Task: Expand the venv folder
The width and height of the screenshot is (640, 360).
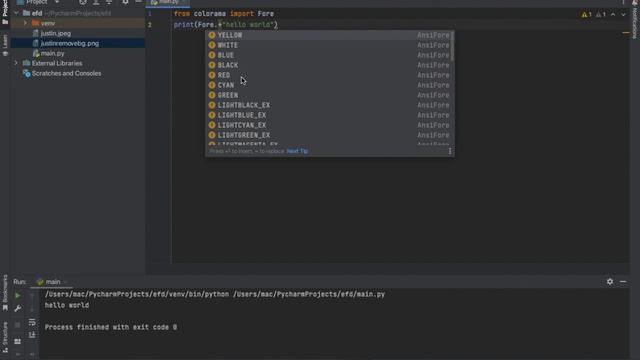Action: [x=25, y=23]
